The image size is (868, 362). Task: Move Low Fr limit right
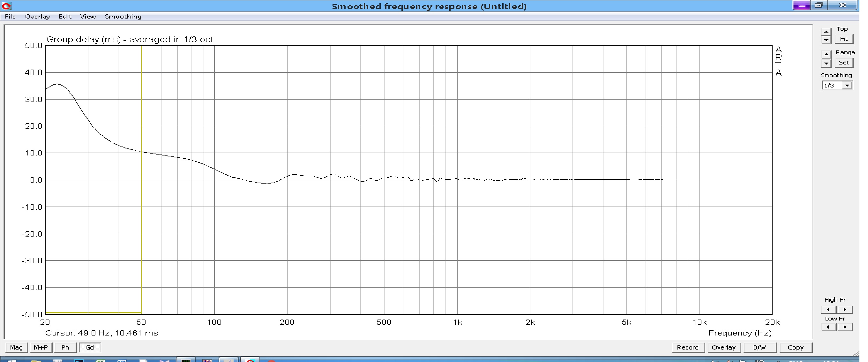[845, 327]
